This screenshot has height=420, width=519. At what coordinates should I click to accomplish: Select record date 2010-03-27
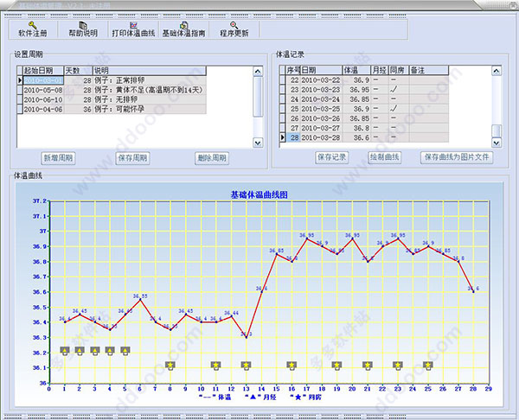point(320,128)
